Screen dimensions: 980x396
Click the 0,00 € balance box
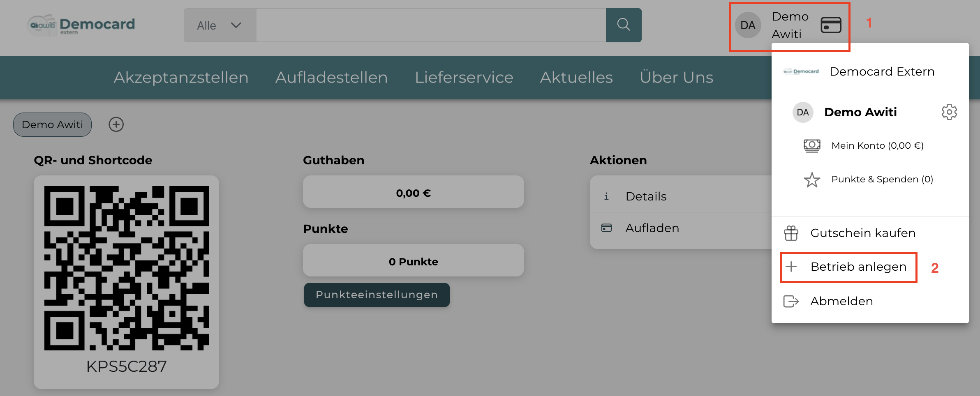click(x=414, y=192)
